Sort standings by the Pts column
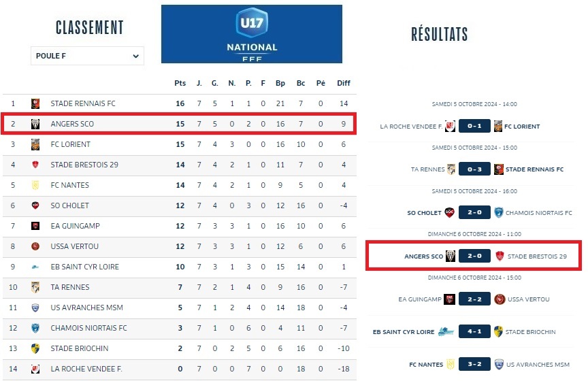 180,83
